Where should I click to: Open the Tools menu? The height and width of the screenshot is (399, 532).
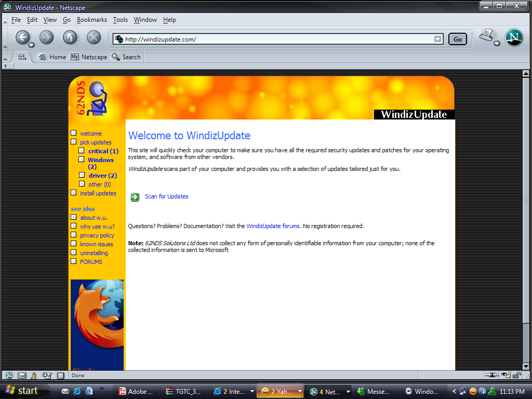pos(120,20)
